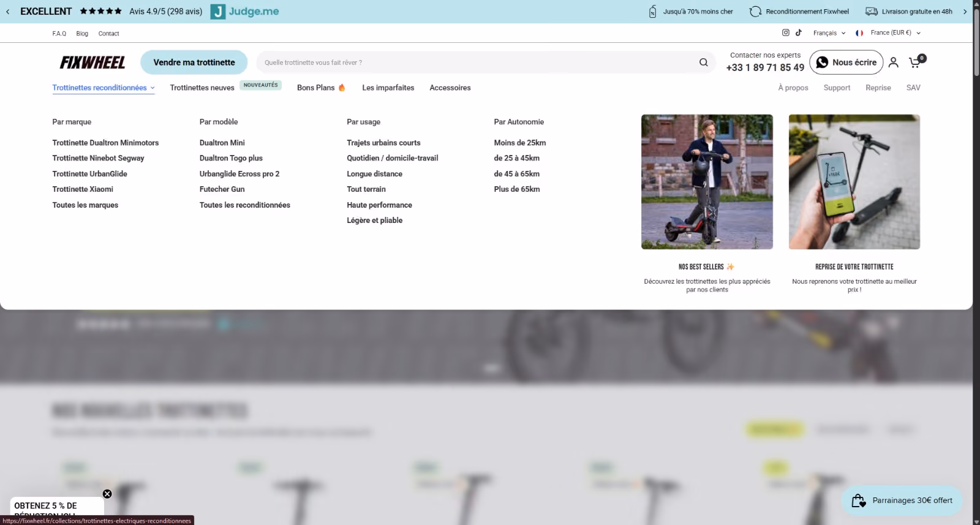Click the WhatsApp icon in Nous écrire
The image size is (980, 525).
(822, 62)
